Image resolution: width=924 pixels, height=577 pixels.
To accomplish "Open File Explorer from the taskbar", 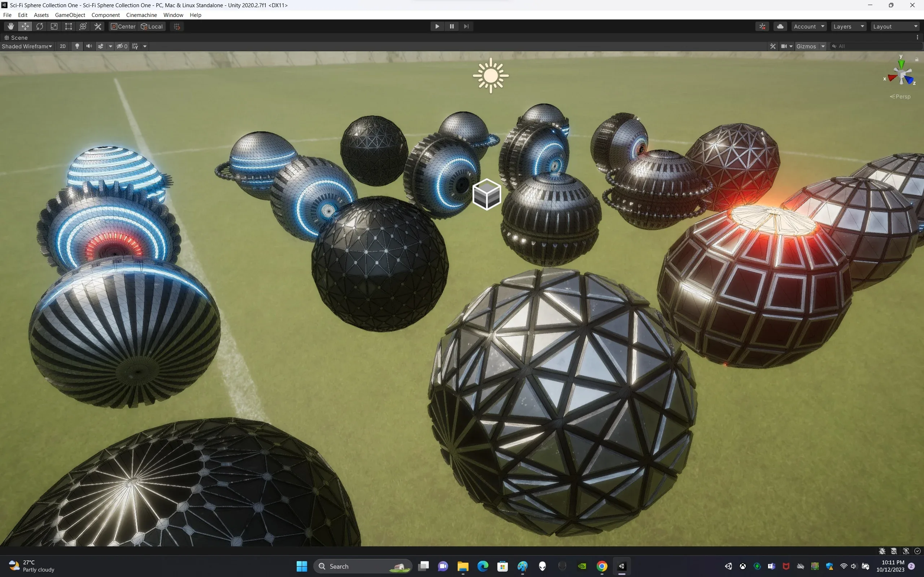I will click(463, 566).
